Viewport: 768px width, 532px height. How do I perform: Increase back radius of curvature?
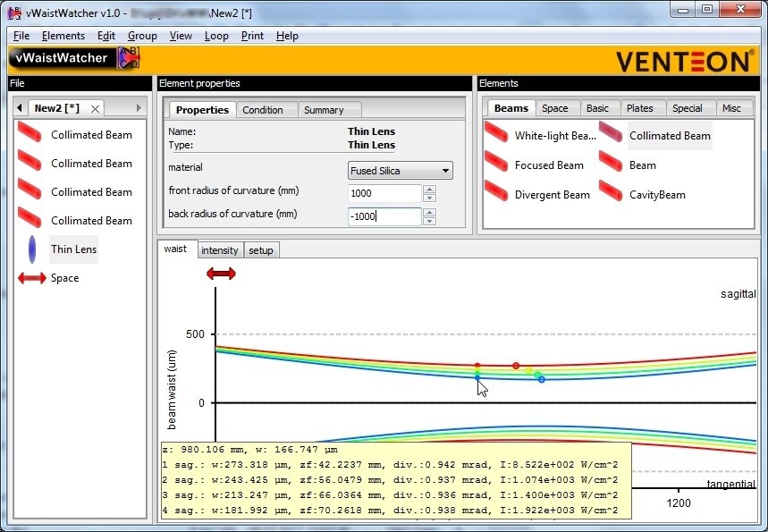coord(429,212)
